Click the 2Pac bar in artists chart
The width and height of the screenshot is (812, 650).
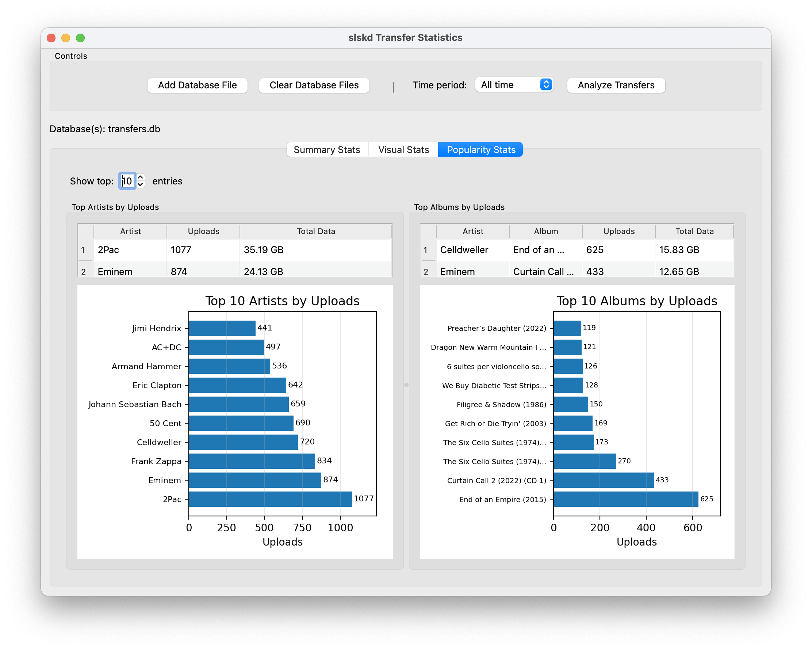click(x=271, y=499)
